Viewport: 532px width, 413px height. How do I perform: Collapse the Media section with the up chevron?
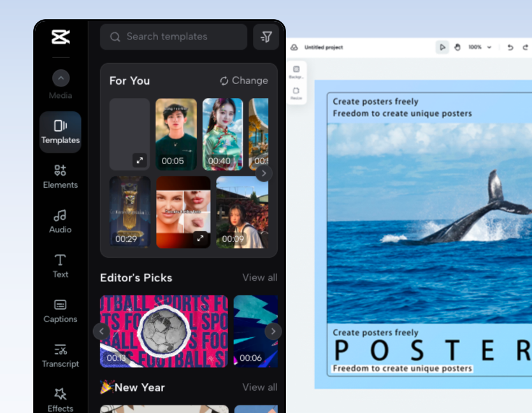[61, 78]
